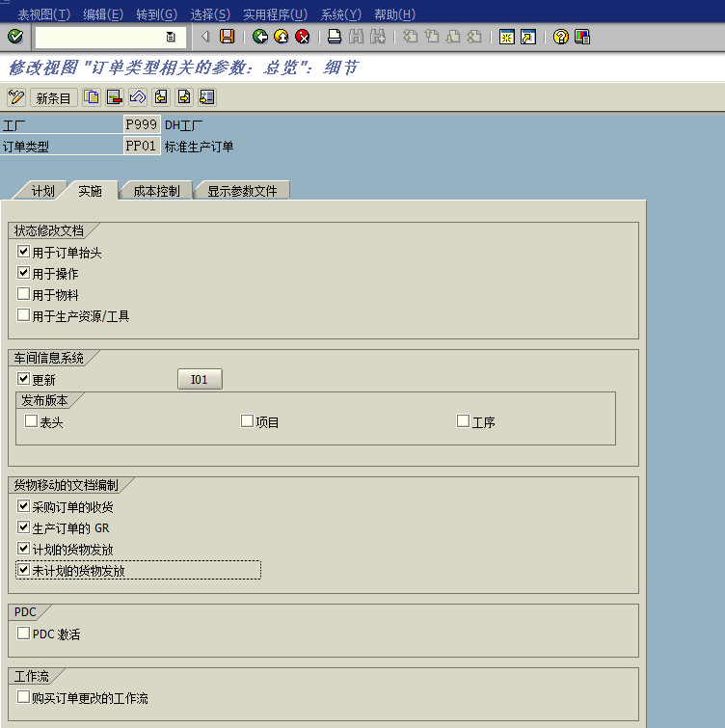Image resolution: width=725 pixels, height=728 pixels.
Task: Click the Previous Entry icon
Action: pyautogui.click(x=161, y=97)
